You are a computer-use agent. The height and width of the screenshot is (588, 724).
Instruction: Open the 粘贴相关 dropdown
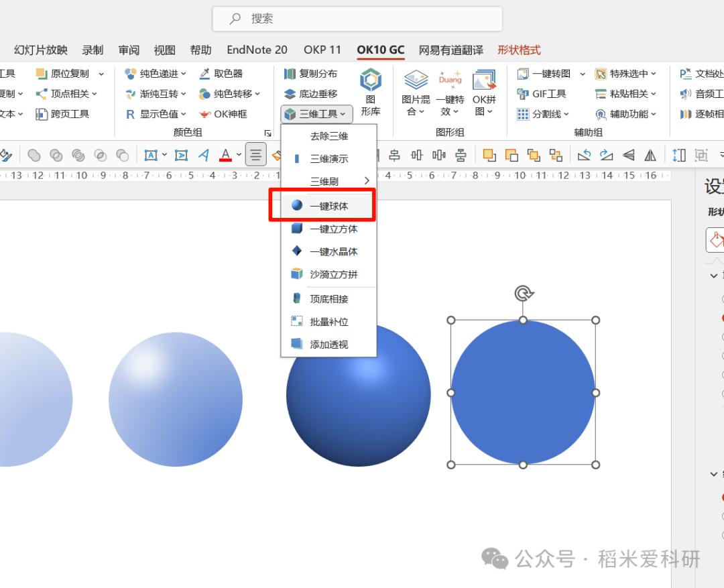[x=625, y=94]
